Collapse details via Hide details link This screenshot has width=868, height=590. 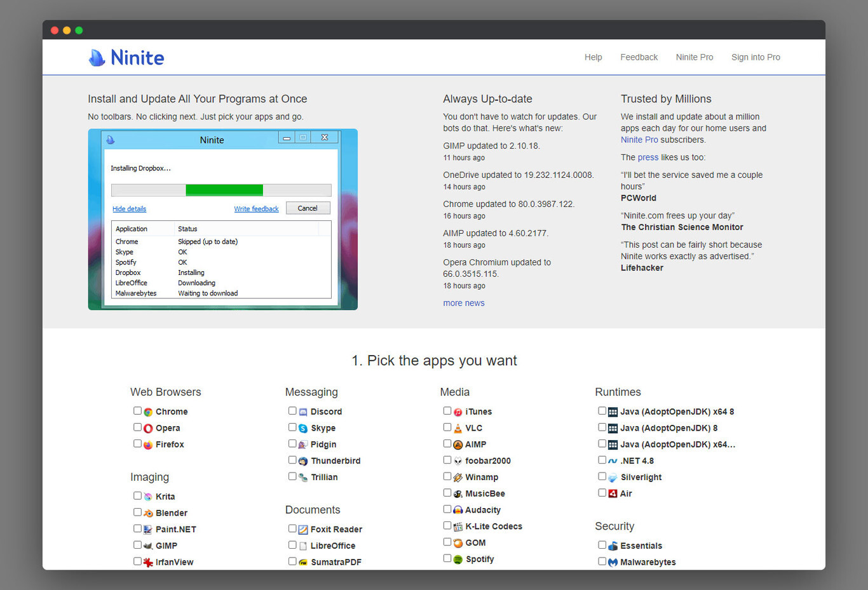point(129,208)
